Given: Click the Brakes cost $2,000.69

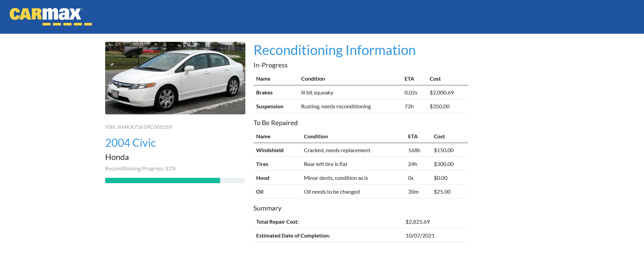Looking at the screenshot, I should pyautogui.click(x=441, y=92).
